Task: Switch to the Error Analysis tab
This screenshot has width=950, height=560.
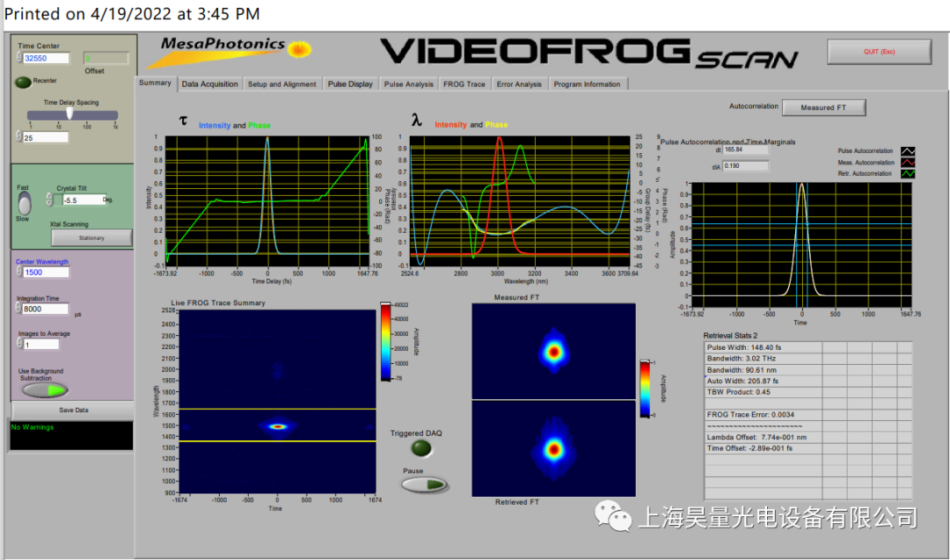Action: (519, 84)
